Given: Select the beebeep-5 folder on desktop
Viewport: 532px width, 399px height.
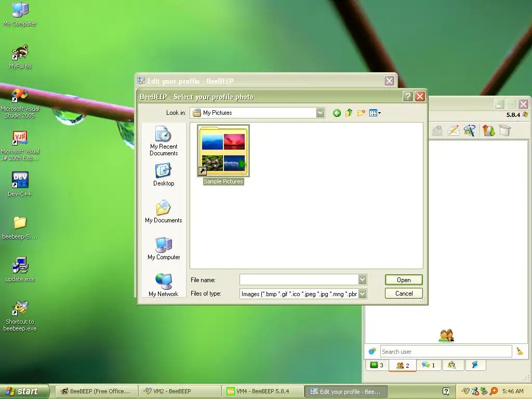Looking at the screenshot, I should [x=20, y=228].
